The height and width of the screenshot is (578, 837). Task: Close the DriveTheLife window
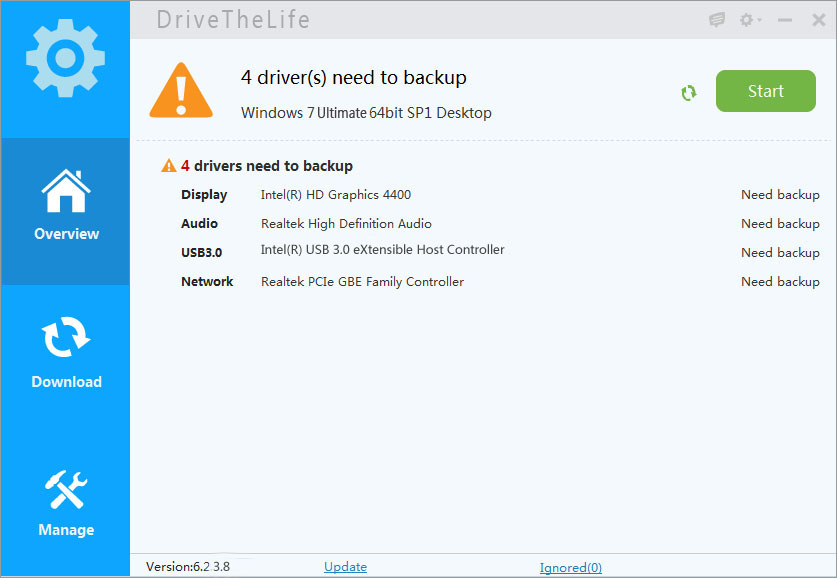click(x=818, y=20)
